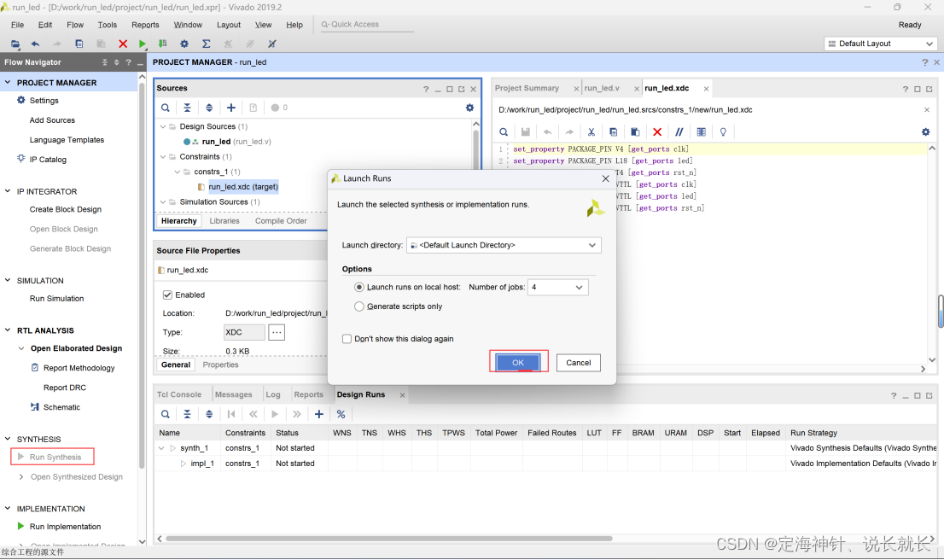
Task: Collapse the PROJECT MANAGER section
Action: pos(8,83)
